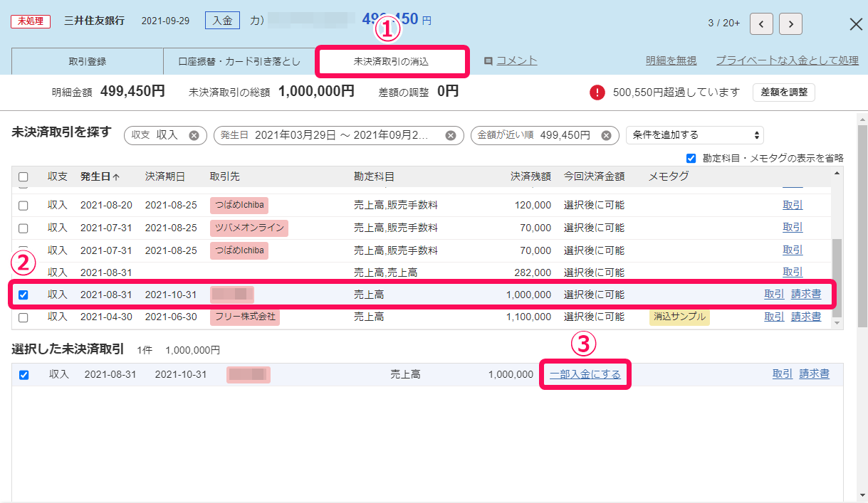Click the 消込サンプル memo tag

pyautogui.click(x=679, y=317)
